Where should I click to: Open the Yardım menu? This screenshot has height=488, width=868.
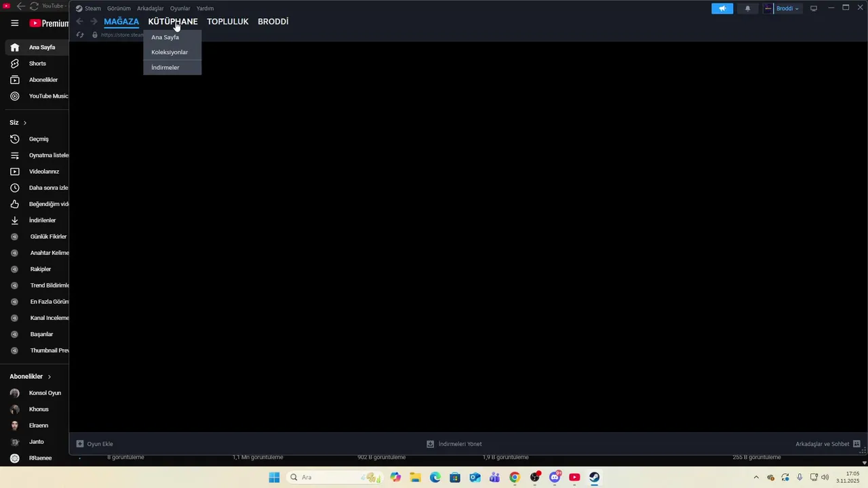point(205,8)
